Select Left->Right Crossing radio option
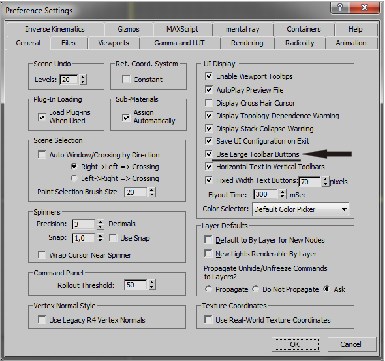The width and height of the screenshot is (385, 361). [x=74, y=179]
